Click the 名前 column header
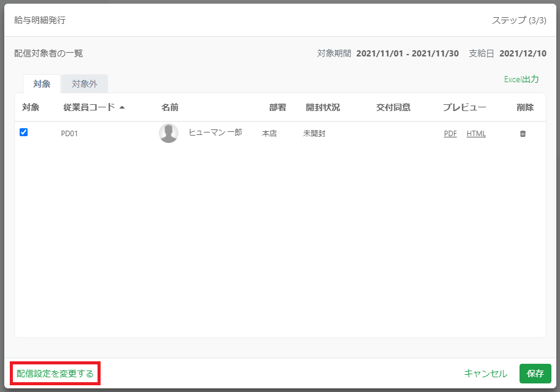This screenshot has width=560, height=392. coord(170,107)
